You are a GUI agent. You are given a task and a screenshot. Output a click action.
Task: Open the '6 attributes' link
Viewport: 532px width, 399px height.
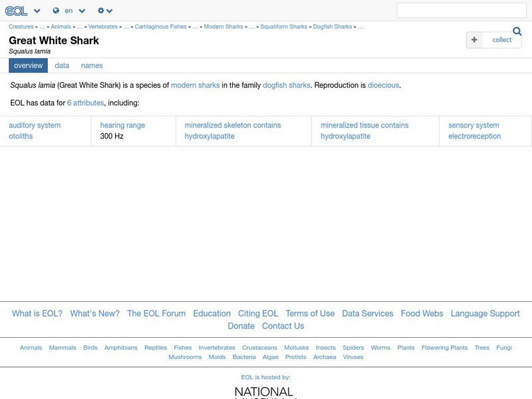coord(86,103)
